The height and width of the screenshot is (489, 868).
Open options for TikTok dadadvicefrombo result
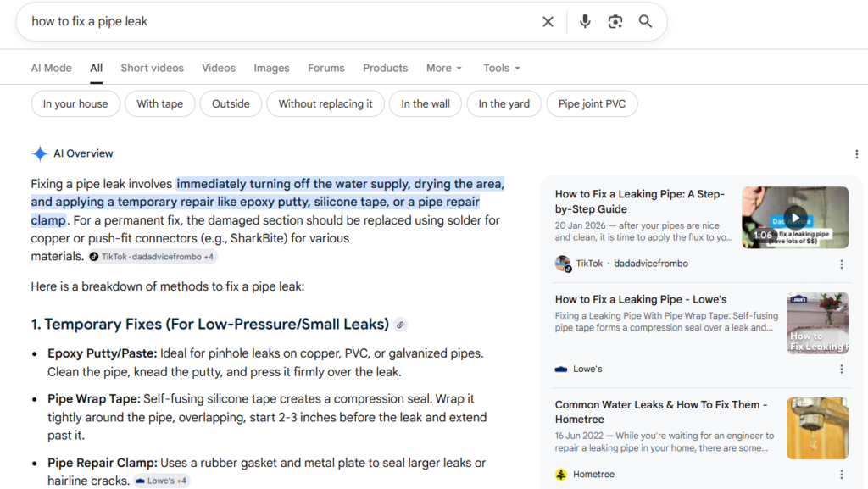coord(842,264)
